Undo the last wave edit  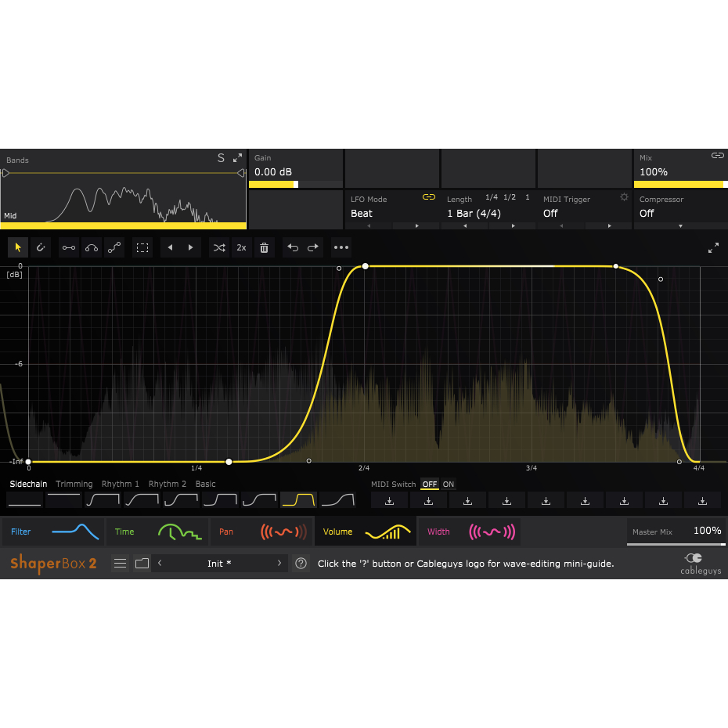293,247
